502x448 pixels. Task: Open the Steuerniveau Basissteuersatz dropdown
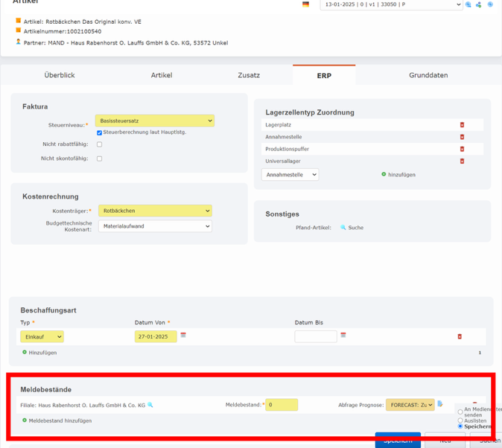click(155, 121)
